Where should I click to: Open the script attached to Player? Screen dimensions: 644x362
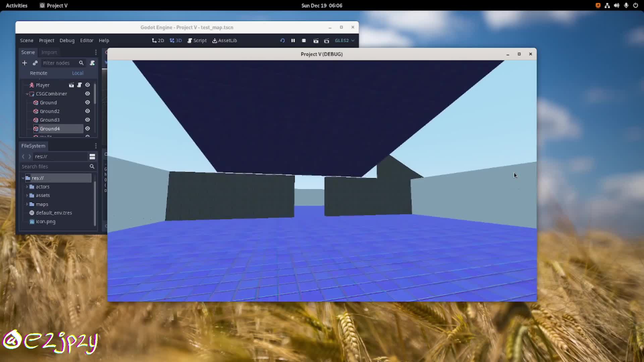[x=79, y=85]
